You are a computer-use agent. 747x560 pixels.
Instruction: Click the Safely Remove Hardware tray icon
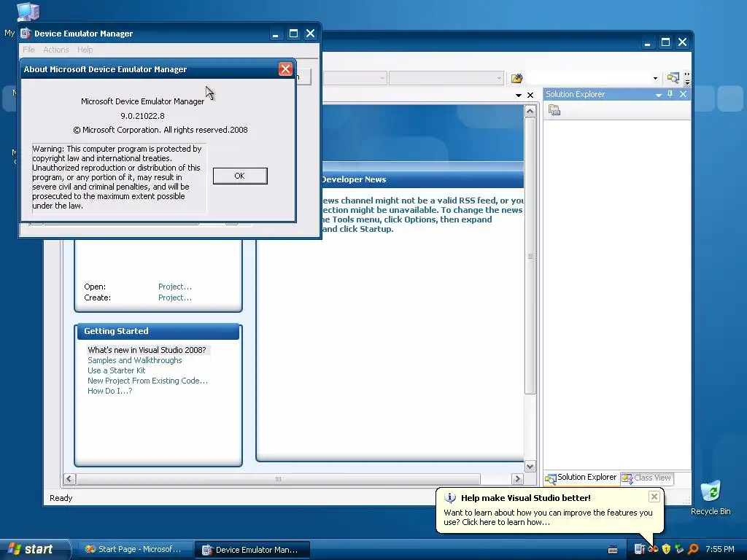(x=679, y=550)
